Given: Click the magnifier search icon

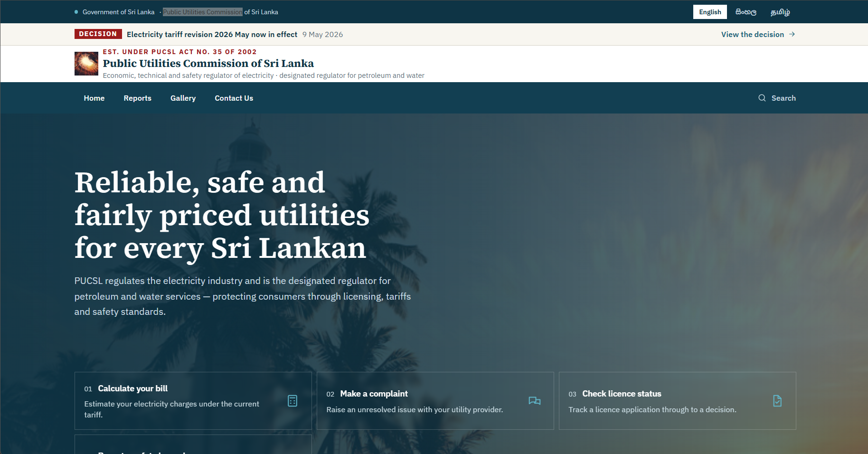Looking at the screenshot, I should [x=762, y=98].
